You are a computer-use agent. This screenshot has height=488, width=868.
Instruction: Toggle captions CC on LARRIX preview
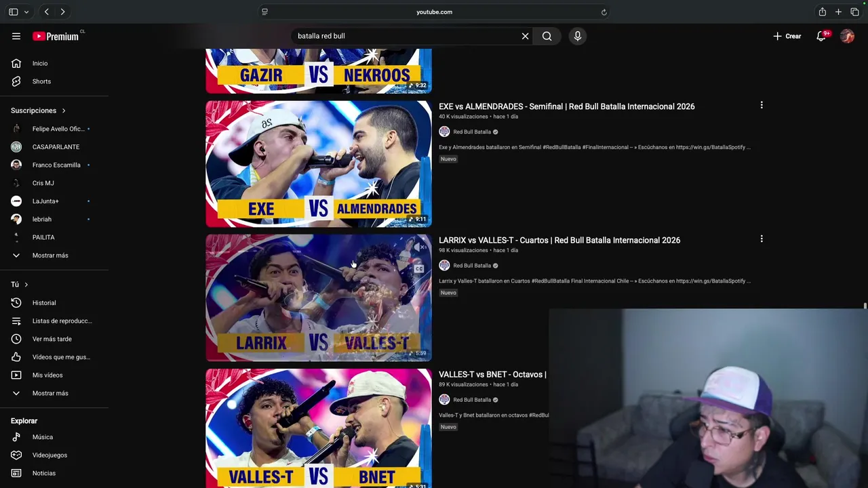(x=419, y=269)
